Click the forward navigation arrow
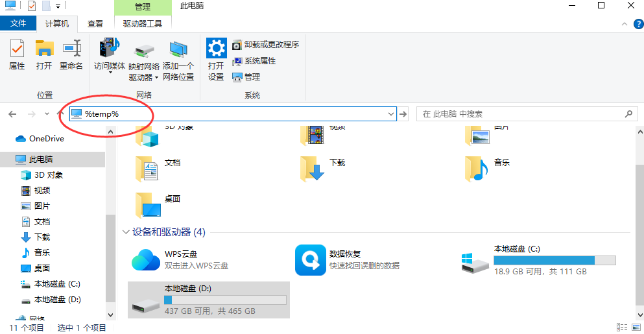 (32, 114)
